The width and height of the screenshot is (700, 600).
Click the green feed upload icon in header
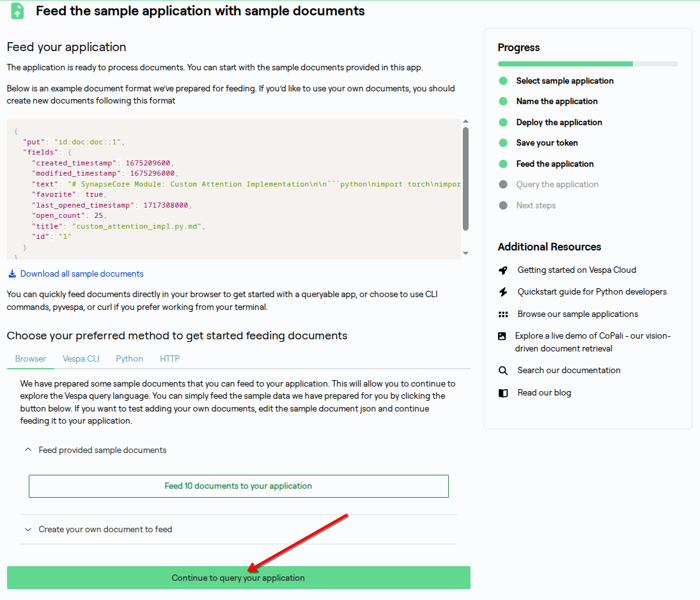pyautogui.click(x=18, y=11)
